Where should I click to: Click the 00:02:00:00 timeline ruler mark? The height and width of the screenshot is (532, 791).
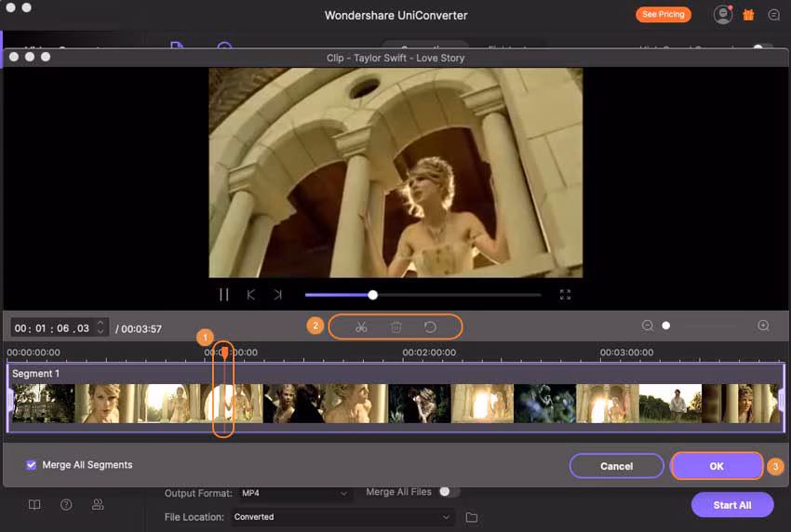click(x=429, y=352)
